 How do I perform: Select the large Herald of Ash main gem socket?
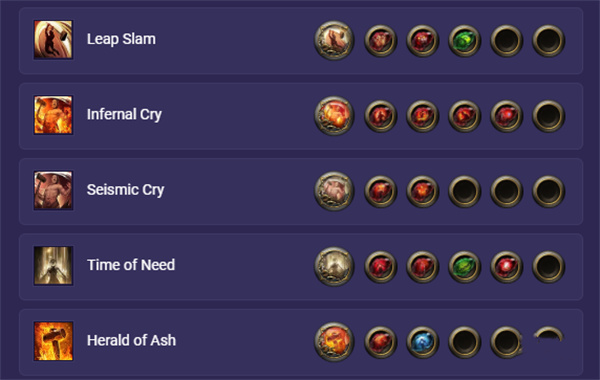click(334, 341)
